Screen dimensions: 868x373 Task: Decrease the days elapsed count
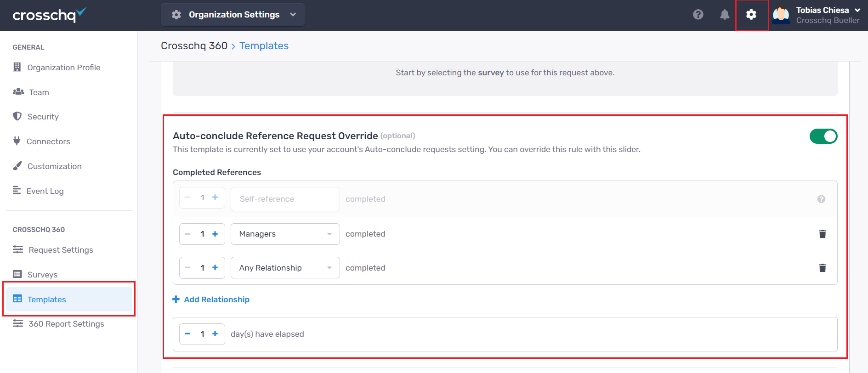[x=187, y=334]
